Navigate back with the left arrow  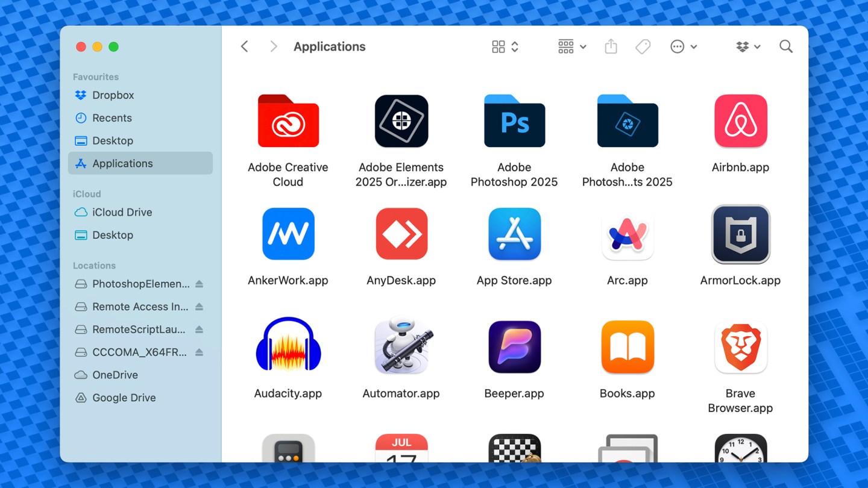[244, 46]
